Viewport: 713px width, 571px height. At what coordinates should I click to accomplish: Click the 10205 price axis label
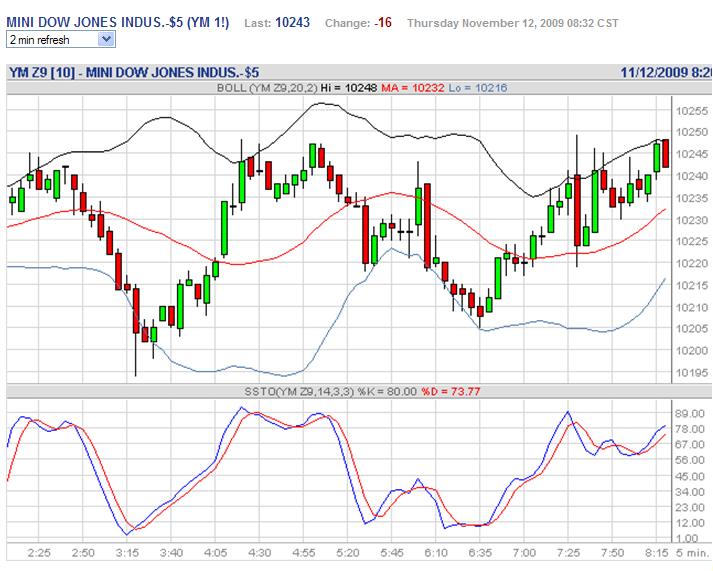point(692,329)
